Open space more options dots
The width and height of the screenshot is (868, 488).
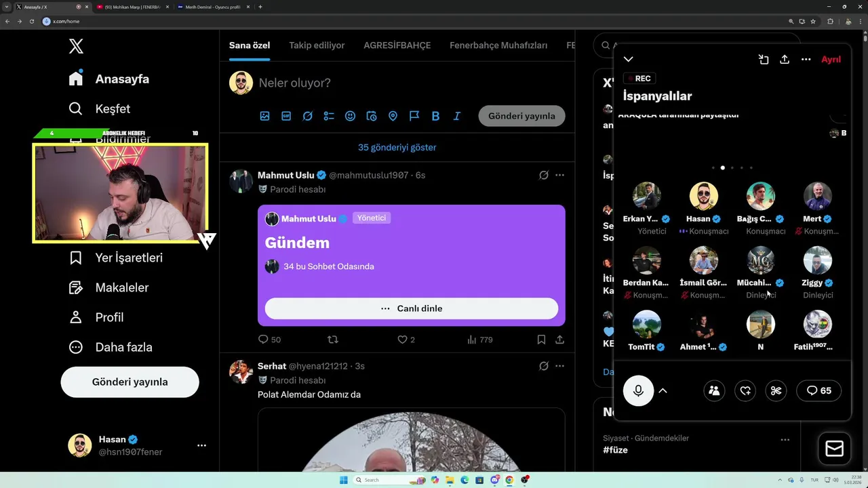point(806,60)
